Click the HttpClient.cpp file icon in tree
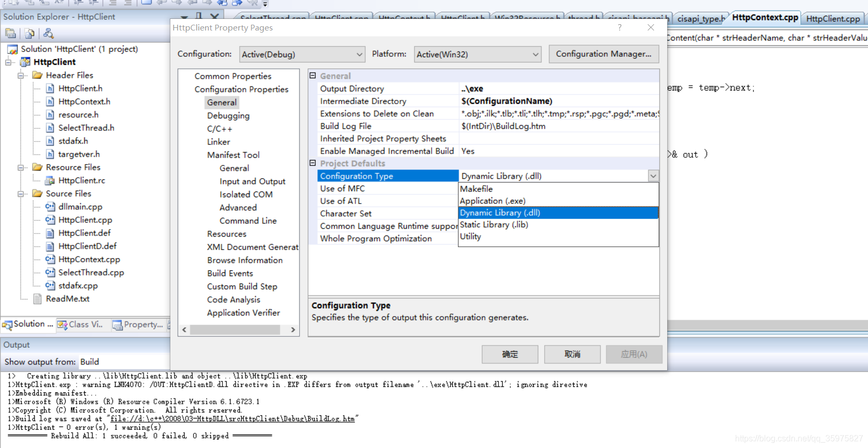 (x=50, y=220)
